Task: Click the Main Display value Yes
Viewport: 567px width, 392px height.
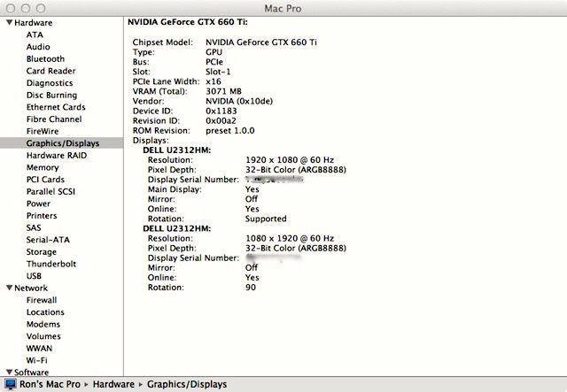Action: coord(252,189)
